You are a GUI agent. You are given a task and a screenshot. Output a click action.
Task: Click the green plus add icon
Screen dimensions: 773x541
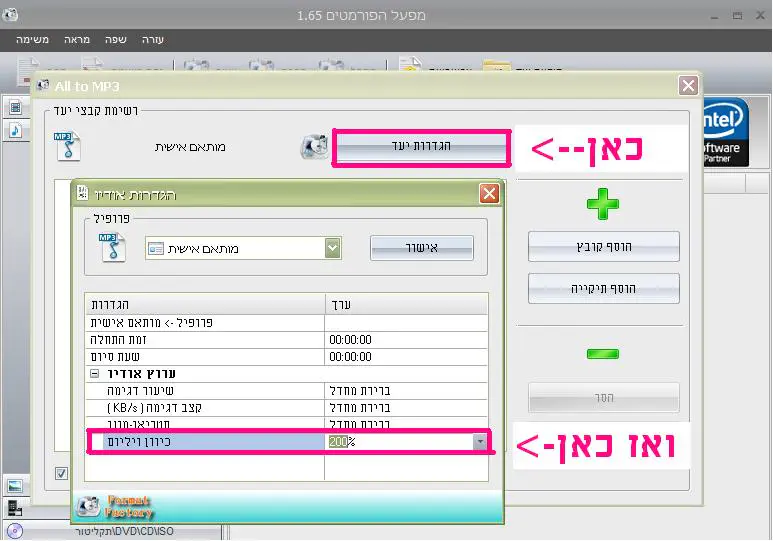pyautogui.click(x=602, y=204)
